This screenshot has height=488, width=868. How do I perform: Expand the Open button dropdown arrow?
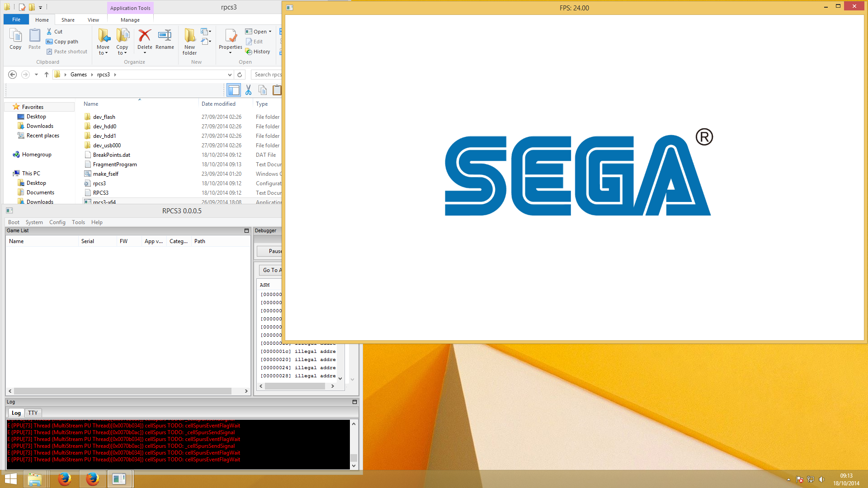tap(270, 32)
